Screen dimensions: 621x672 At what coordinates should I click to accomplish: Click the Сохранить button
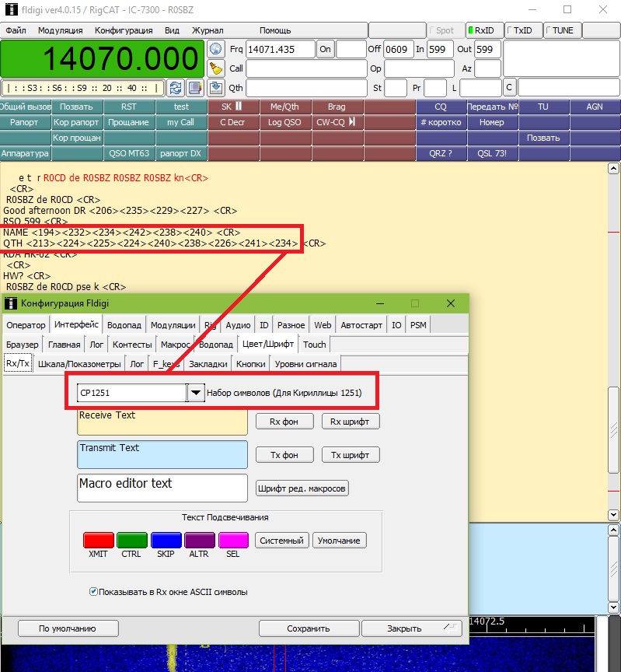tap(308, 628)
